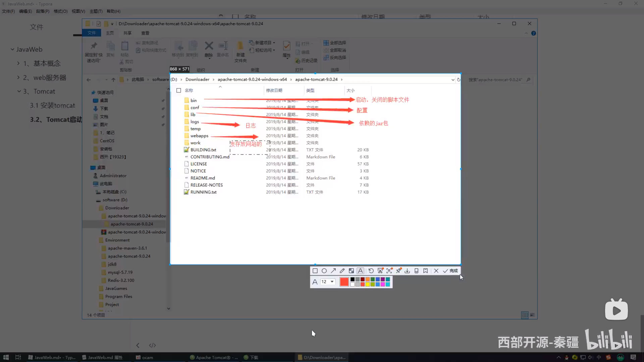Toggle the Typora source code mode icon
Screen dimensions: 644x362
[152, 345]
